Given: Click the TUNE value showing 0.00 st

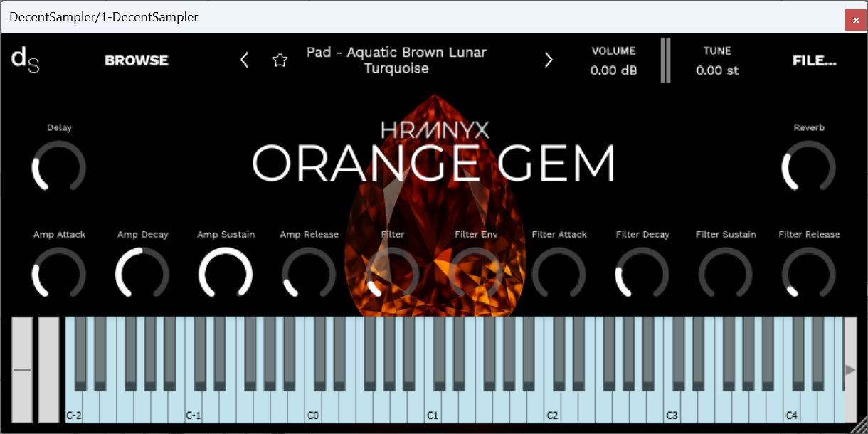Looking at the screenshot, I should click(x=717, y=70).
